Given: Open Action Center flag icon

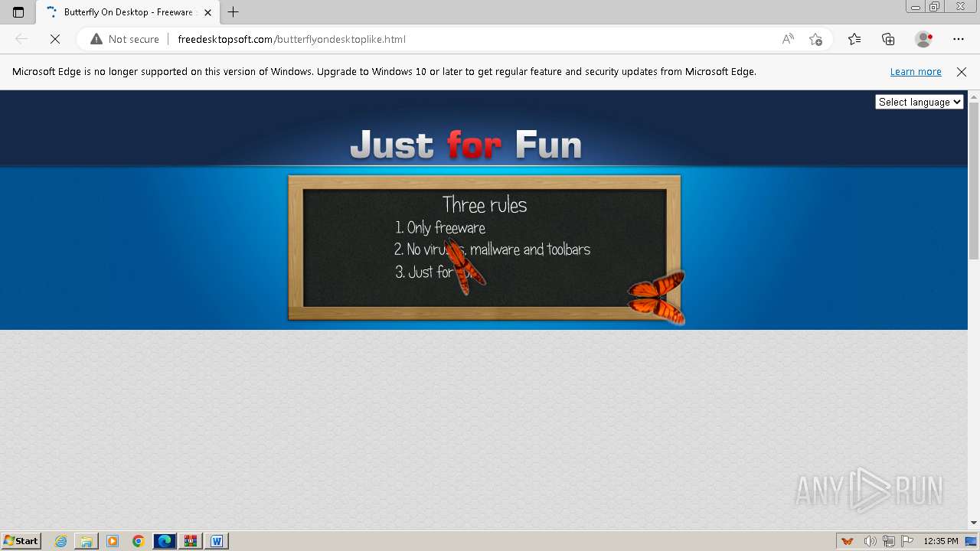Looking at the screenshot, I should (907, 541).
